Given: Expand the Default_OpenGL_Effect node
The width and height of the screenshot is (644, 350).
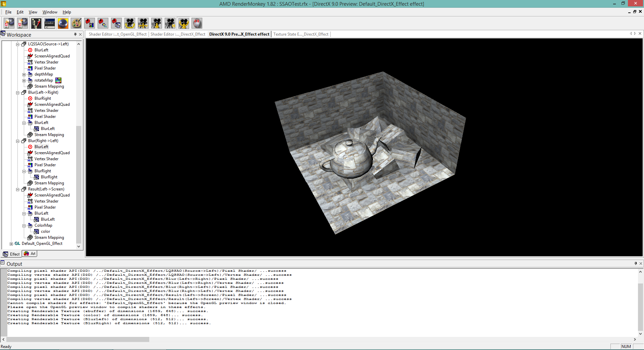Looking at the screenshot, I should (x=11, y=244).
